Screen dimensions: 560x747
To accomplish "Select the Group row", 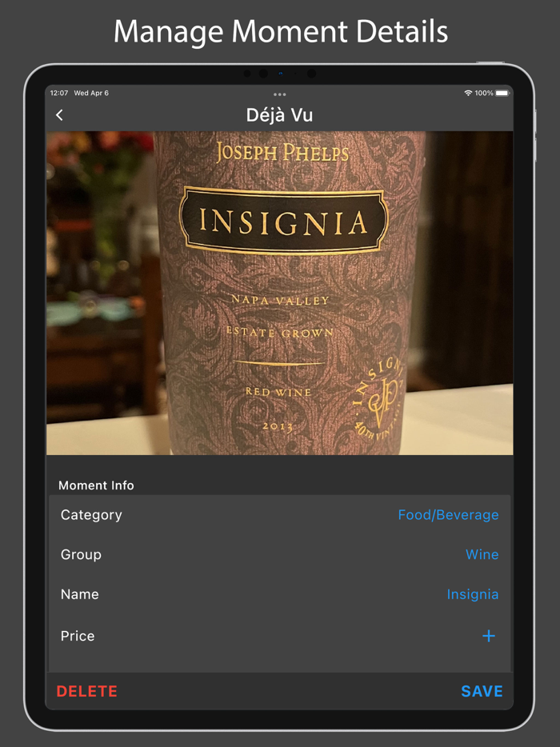I will point(280,554).
